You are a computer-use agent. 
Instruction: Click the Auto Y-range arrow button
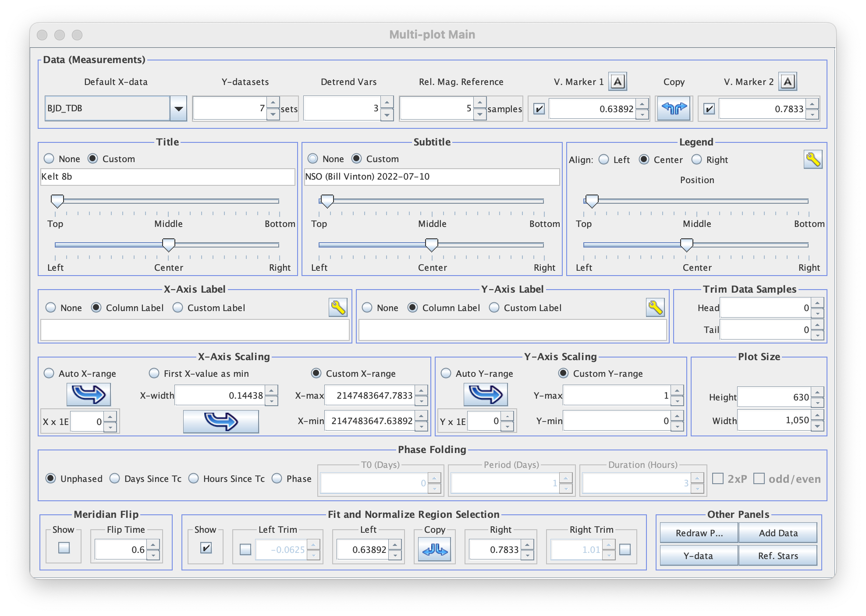point(486,394)
